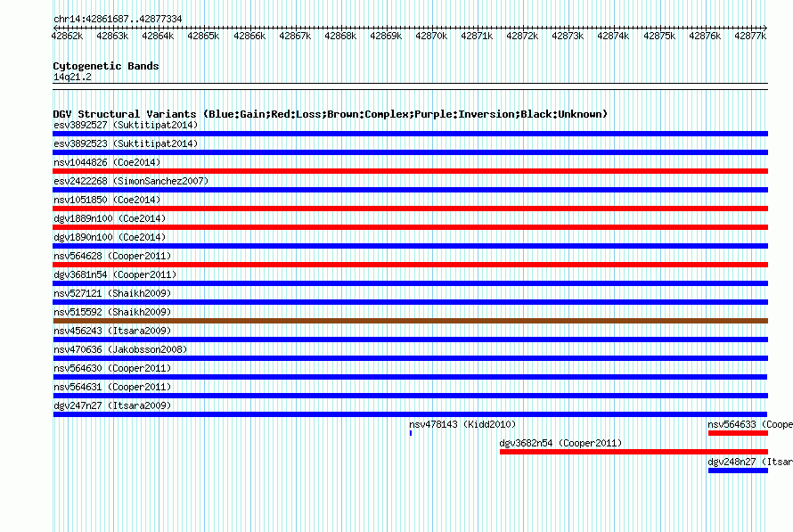Select the short red bar under nsv564633

click(738, 433)
